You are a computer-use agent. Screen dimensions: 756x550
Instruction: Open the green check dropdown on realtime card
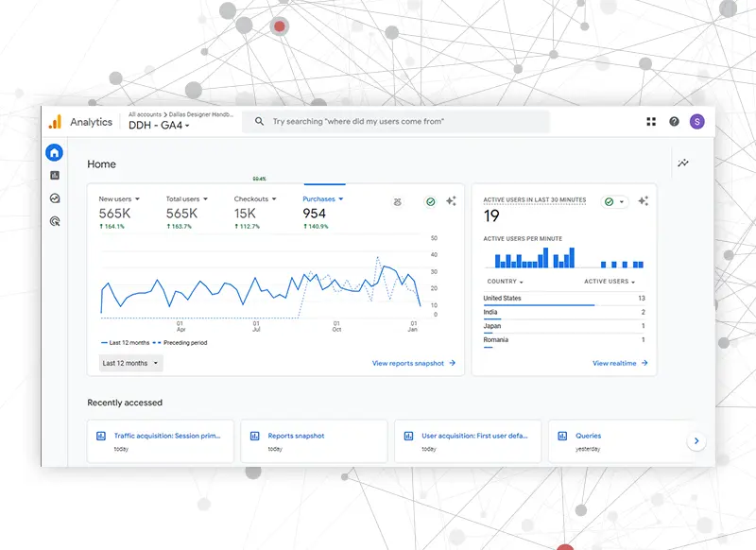point(614,201)
